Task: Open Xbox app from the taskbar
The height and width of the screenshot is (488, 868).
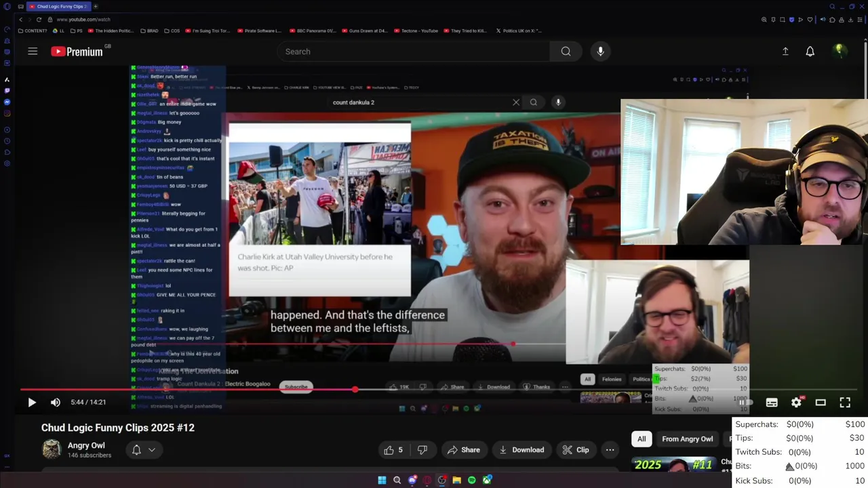Action: click(487, 481)
